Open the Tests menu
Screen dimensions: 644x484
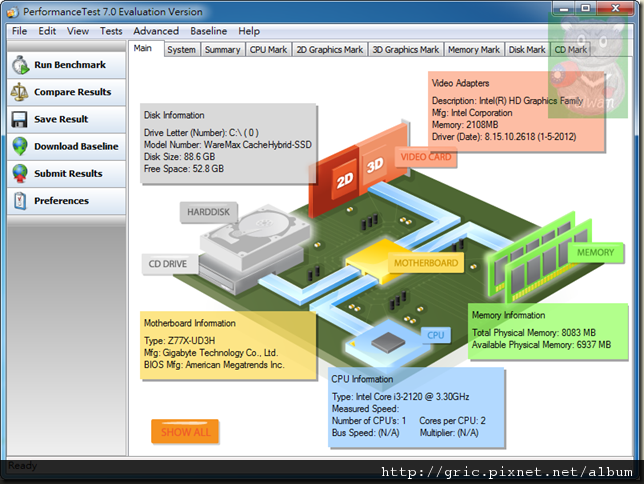(111, 31)
